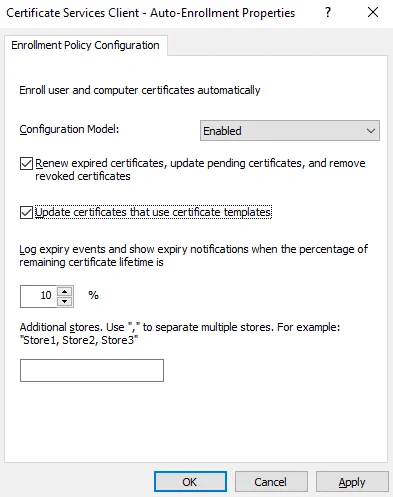This screenshot has height=497, width=393.
Task: Click the Additional stores text box
Action: 92,370
